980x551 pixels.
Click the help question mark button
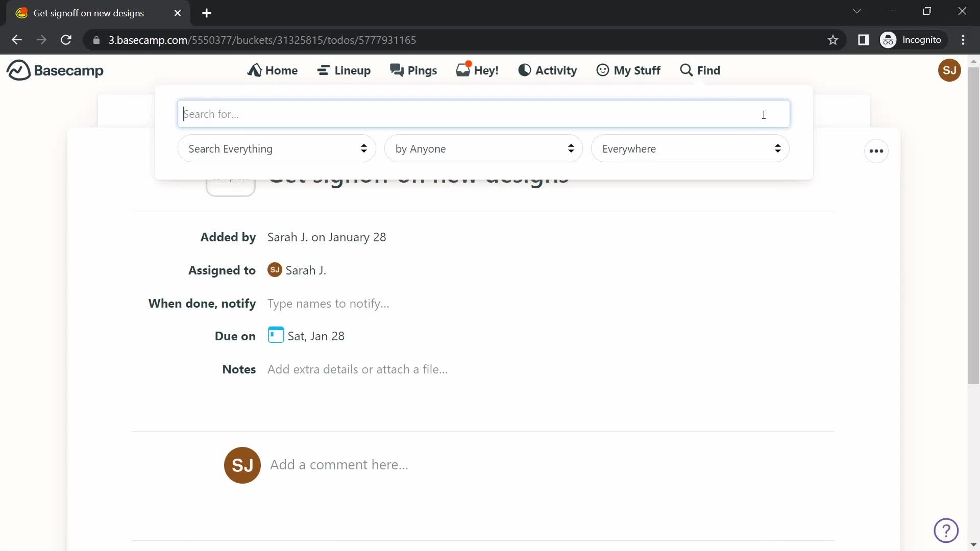[x=947, y=531]
